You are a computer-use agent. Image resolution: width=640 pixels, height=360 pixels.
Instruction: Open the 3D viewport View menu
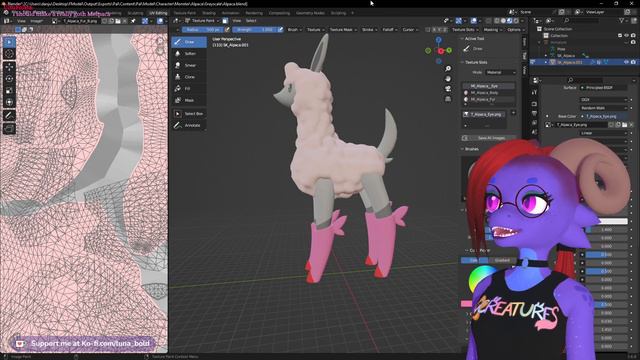point(236,20)
